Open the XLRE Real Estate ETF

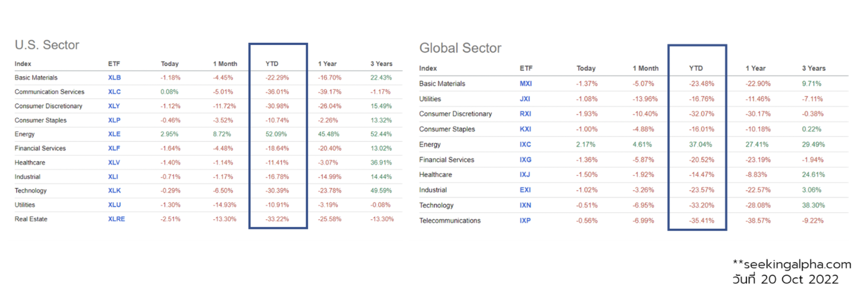click(x=116, y=219)
